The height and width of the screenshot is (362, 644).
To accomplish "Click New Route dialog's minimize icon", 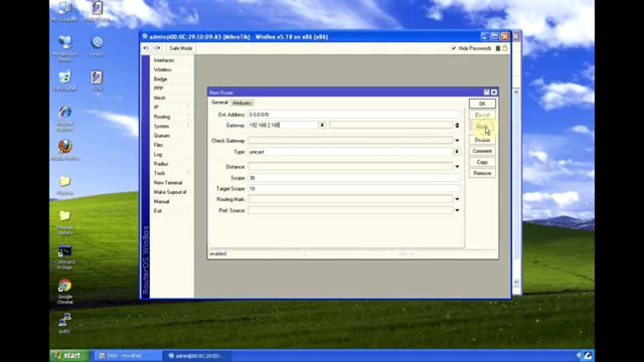I will coord(487,93).
